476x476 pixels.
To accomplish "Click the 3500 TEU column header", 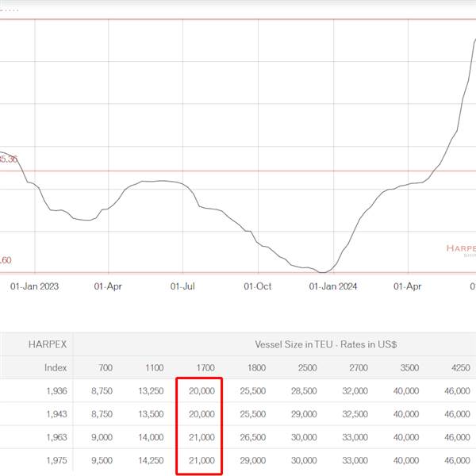I will click(x=409, y=367).
